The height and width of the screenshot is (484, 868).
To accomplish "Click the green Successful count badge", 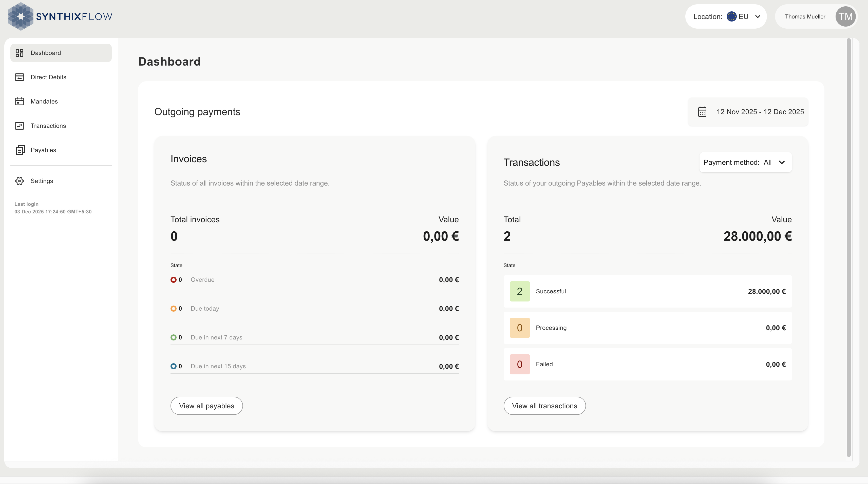I will coord(520,291).
